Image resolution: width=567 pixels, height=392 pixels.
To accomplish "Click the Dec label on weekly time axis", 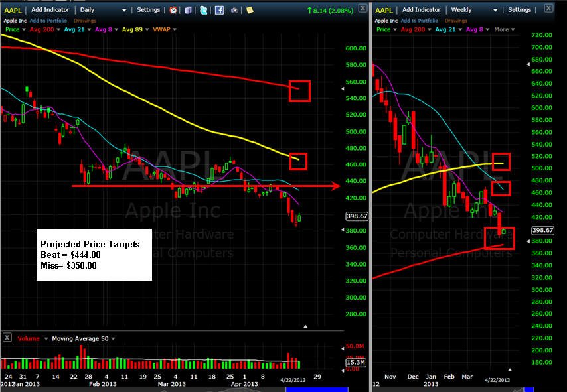I will click(x=412, y=377).
